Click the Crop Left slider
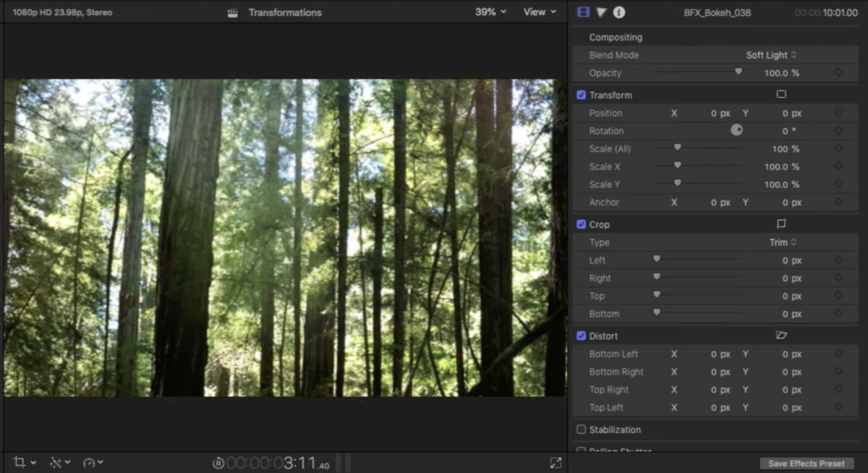868x473 pixels. pyautogui.click(x=698, y=259)
